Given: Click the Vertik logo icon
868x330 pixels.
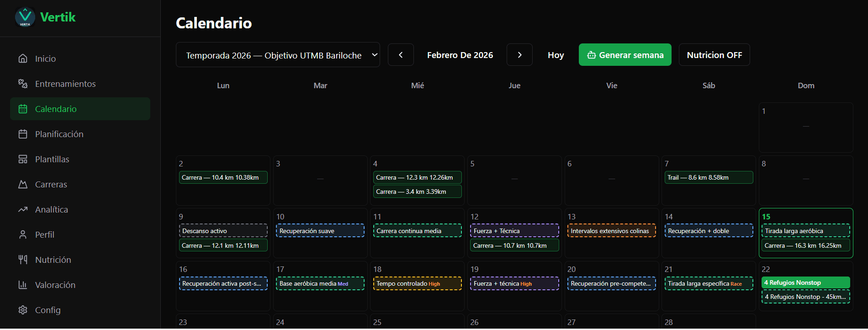Looking at the screenshot, I should tap(25, 17).
